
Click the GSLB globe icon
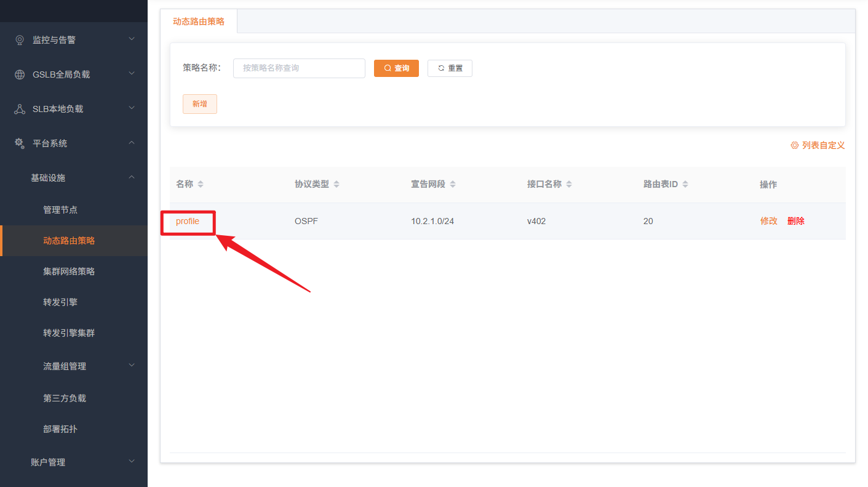[20, 74]
